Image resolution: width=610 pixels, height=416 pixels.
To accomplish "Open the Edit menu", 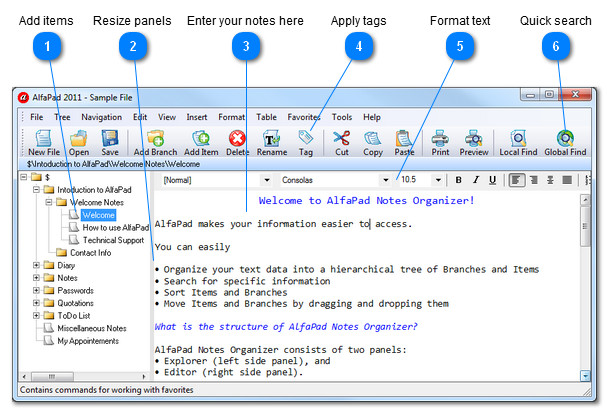I will (x=140, y=117).
